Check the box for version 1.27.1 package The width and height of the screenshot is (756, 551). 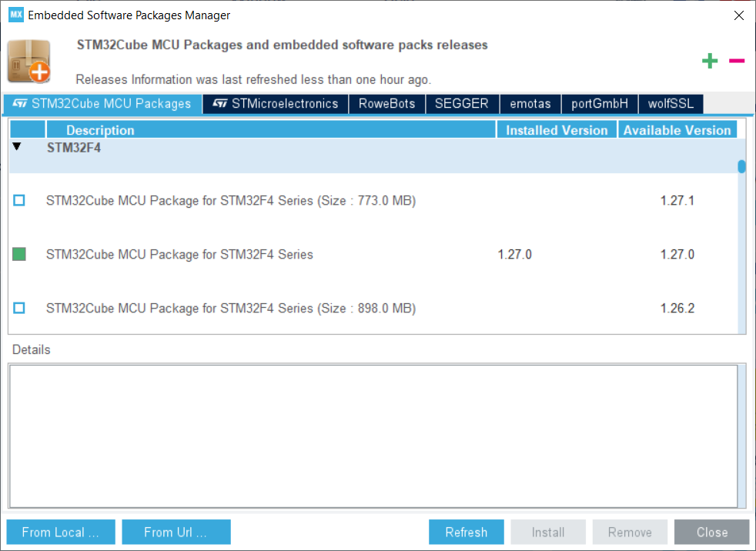pyautogui.click(x=19, y=200)
